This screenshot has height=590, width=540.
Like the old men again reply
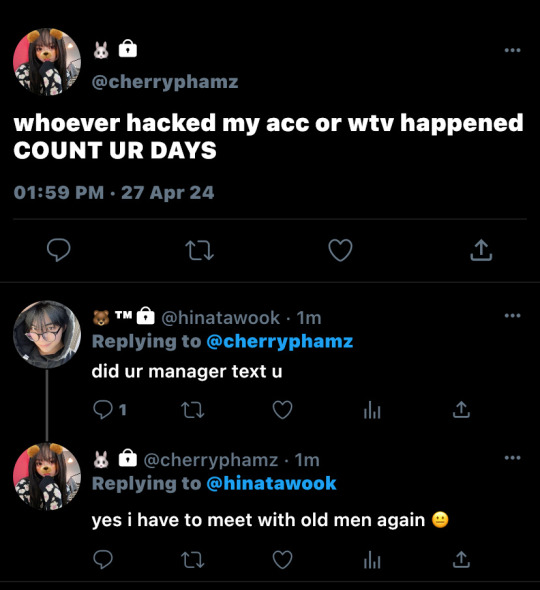point(282,560)
